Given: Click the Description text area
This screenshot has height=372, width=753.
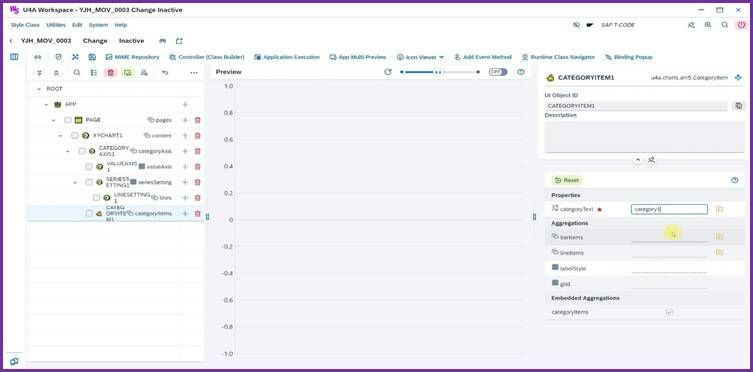Looking at the screenshot, I should 644,136.
